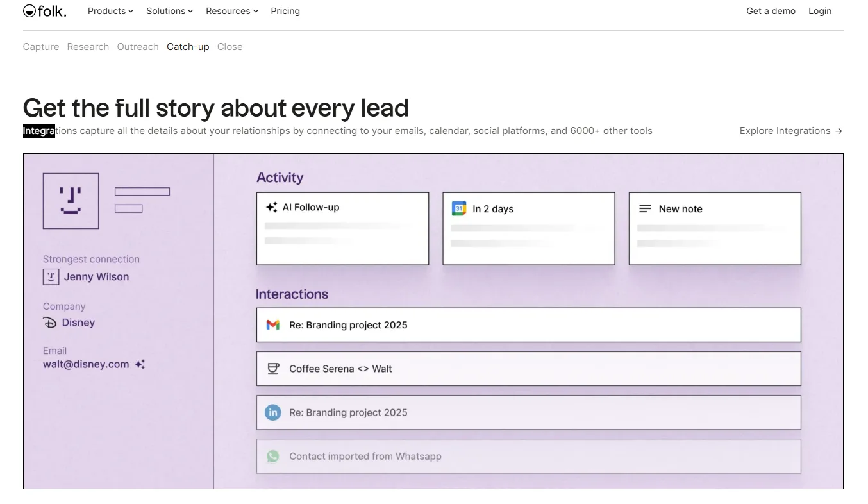868x504 pixels.
Task: Select the Catch-up tab
Action: coord(188,47)
